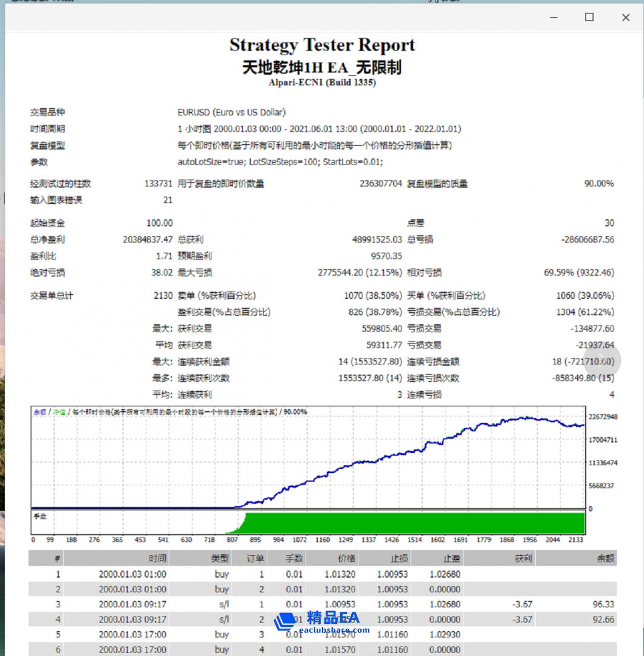Screen dimensions: 644x656
Task: Maximize the report viewer window
Action: pyautogui.click(x=589, y=17)
